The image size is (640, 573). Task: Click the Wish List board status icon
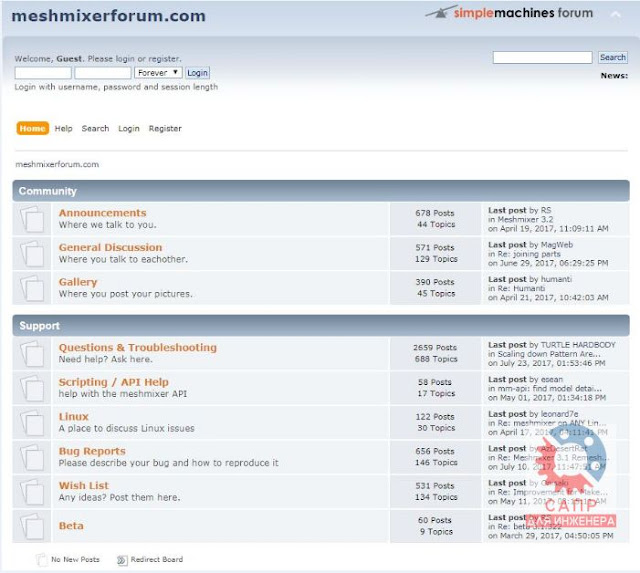[x=32, y=491]
